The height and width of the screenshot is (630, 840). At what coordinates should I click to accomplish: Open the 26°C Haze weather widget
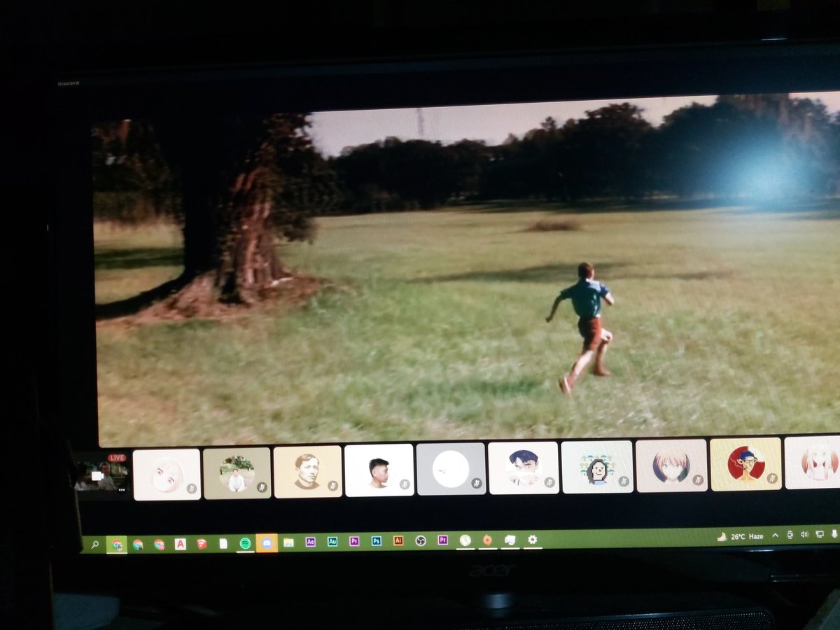click(x=741, y=537)
